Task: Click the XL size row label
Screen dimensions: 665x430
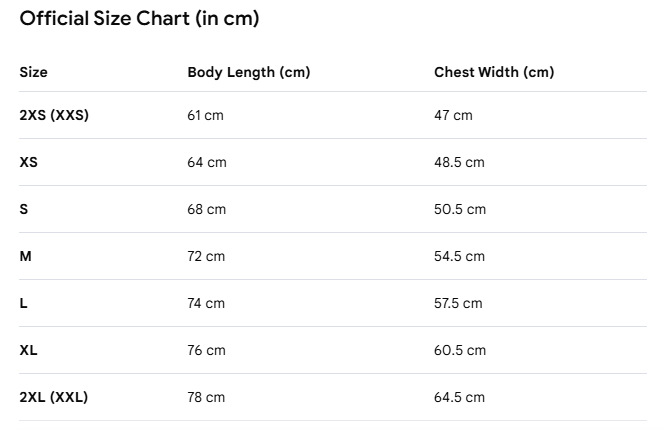Action: [x=28, y=350]
